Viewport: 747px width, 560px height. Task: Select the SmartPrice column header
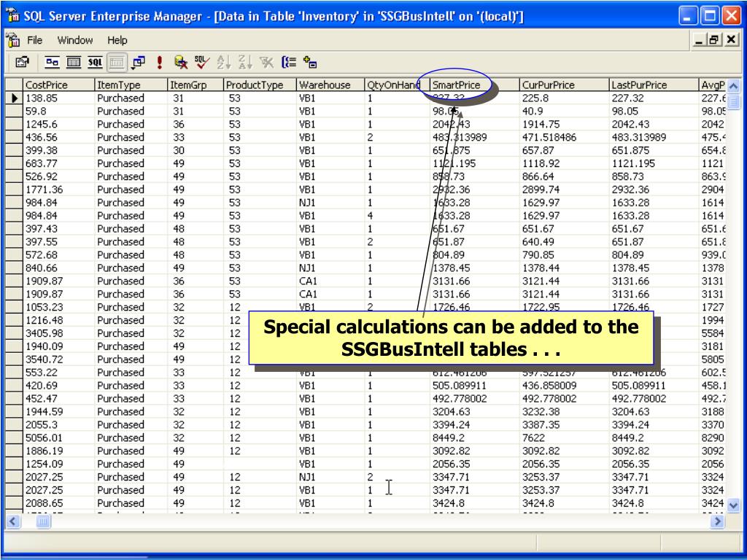pos(474,85)
